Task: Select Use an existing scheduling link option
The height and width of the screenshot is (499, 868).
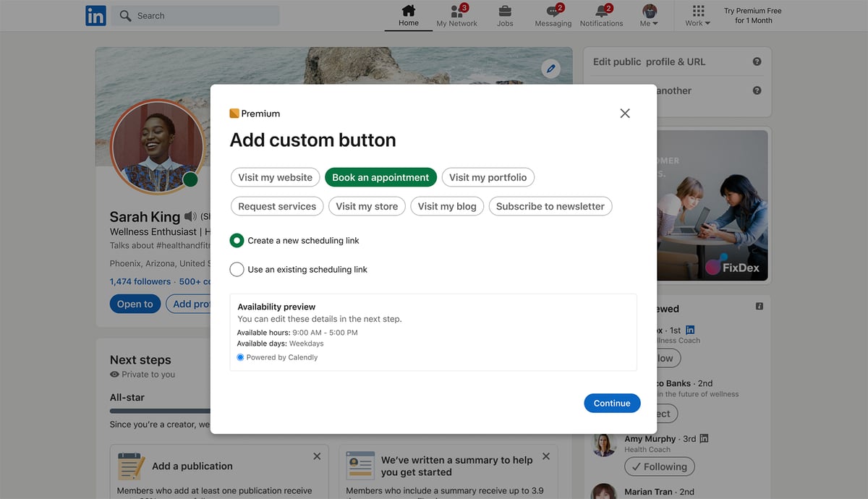Action: click(x=299, y=269)
